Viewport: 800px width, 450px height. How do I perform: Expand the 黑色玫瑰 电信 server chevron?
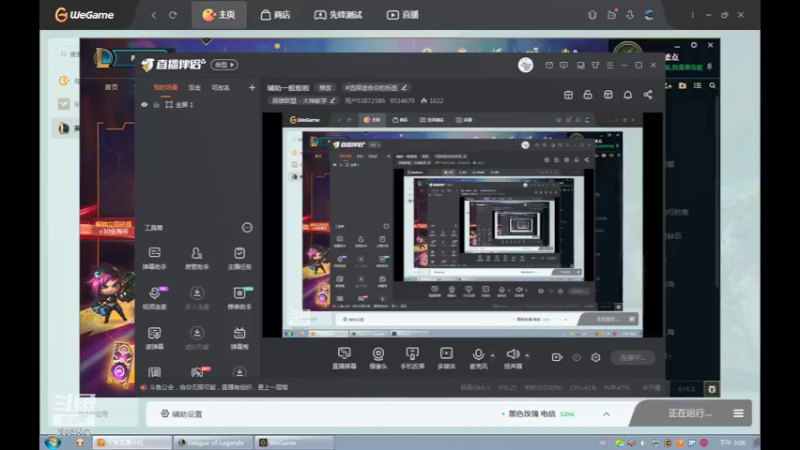coord(606,414)
